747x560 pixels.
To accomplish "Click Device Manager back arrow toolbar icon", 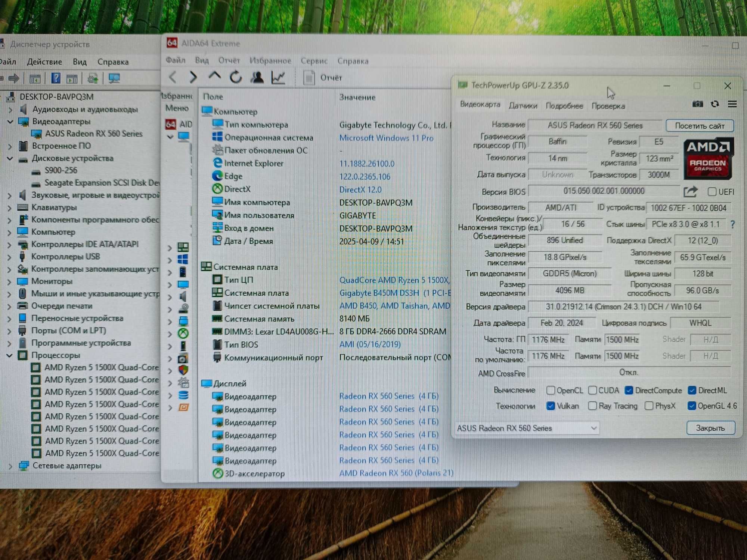I will [x=1, y=78].
